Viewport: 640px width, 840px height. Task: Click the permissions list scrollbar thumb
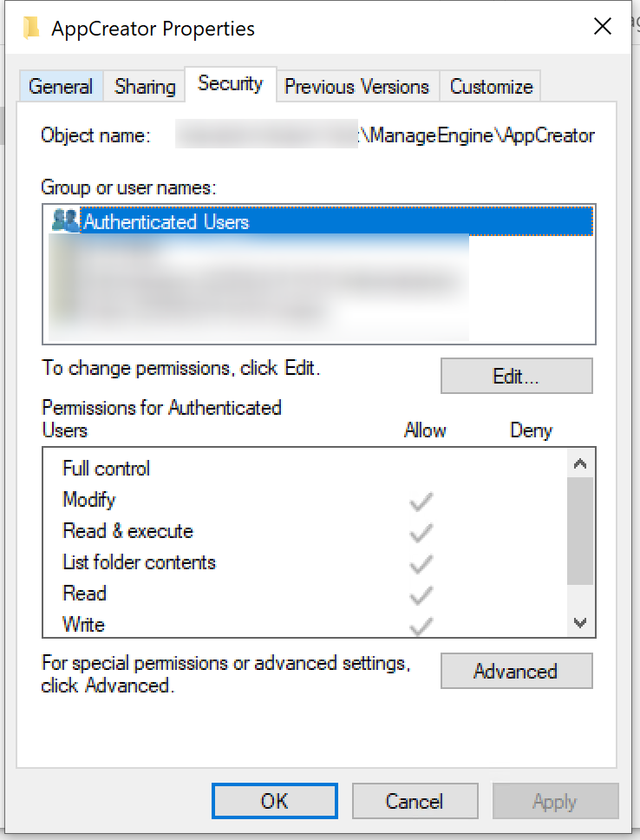click(580, 529)
